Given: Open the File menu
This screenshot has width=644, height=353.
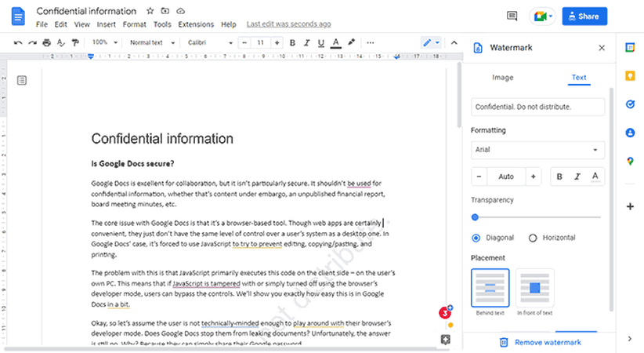Looking at the screenshot, I should (x=42, y=24).
